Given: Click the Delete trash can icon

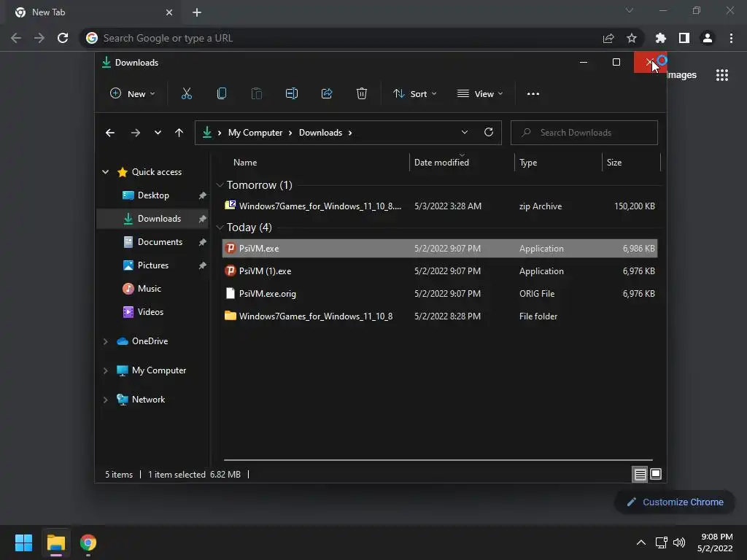Looking at the screenshot, I should [362, 94].
